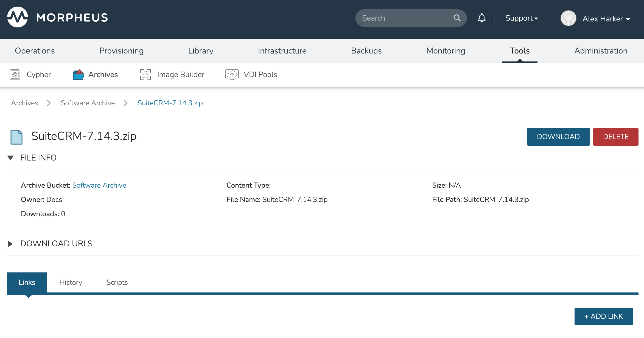
Task: Switch to the Scripts tab
Action: [117, 282]
